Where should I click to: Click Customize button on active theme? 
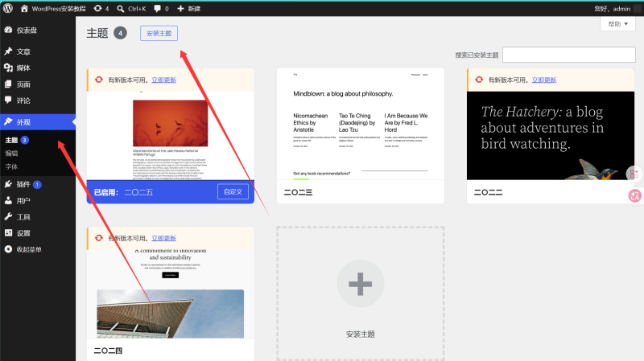(x=233, y=191)
